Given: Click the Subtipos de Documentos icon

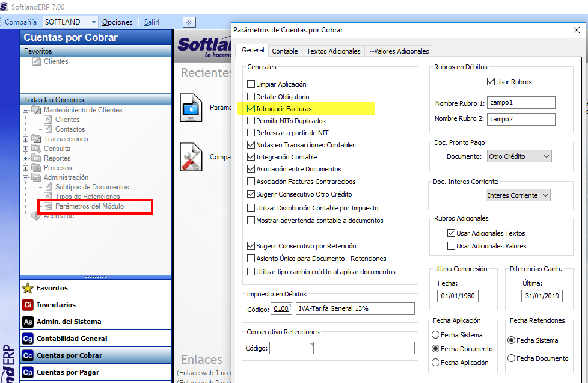Looking at the screenshot, I should tap(48, 187).
